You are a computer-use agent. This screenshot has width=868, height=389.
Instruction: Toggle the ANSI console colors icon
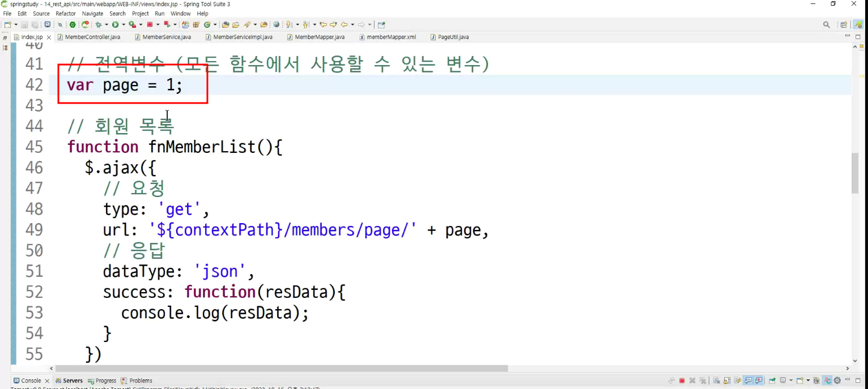[x=827, y=381]
